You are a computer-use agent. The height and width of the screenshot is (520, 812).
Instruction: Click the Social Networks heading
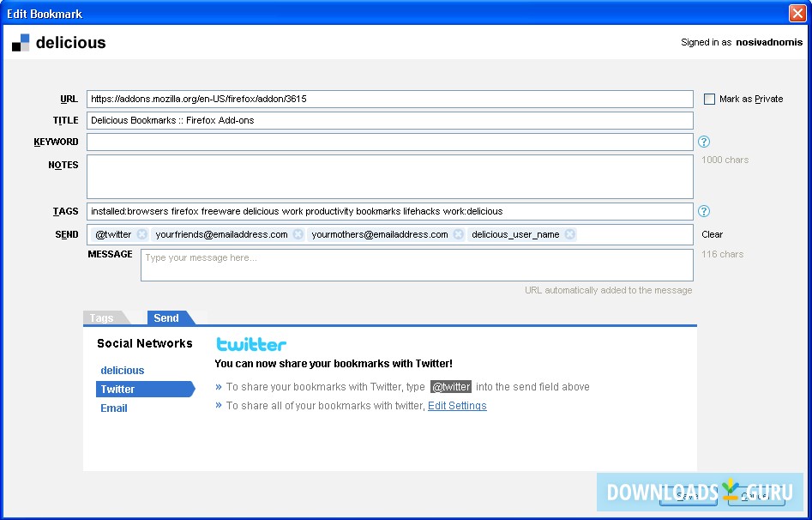click(145, 343)
